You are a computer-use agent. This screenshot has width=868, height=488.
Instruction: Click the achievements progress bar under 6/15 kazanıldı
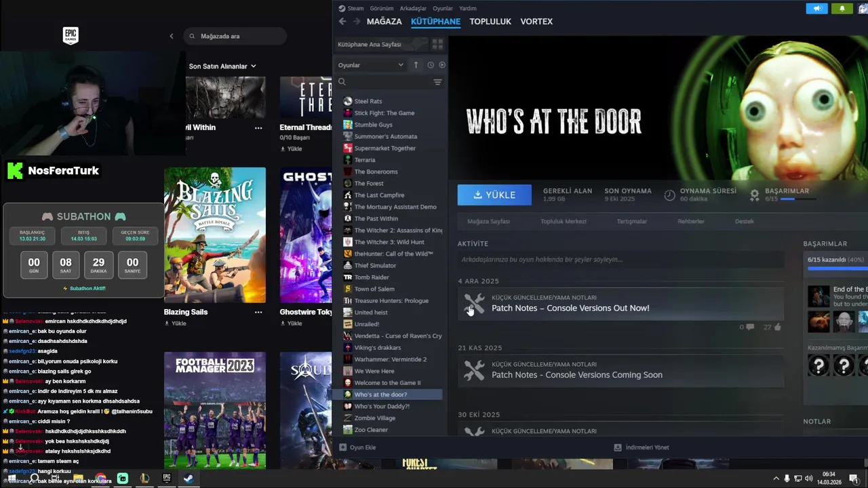click(837, 268)
